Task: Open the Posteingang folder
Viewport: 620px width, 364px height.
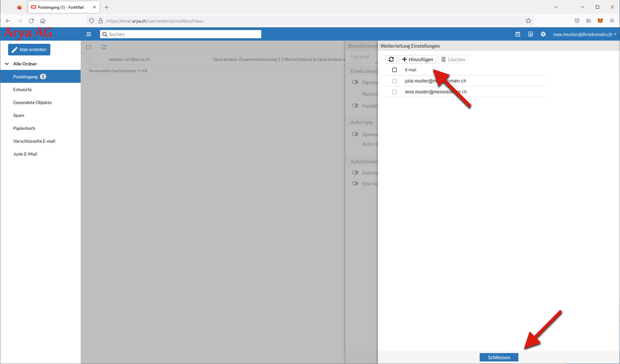Action: pyautogui.click(x=40, y=77)
